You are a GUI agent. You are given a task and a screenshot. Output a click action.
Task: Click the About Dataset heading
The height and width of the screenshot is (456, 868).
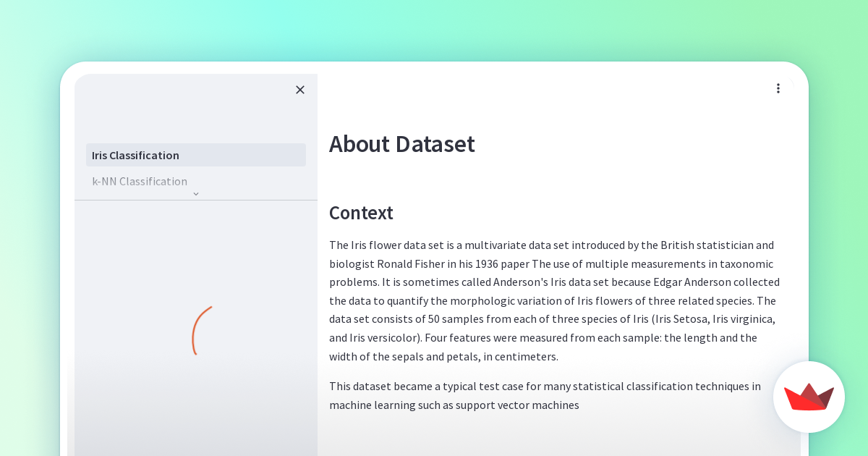click(x=401, y=144)
